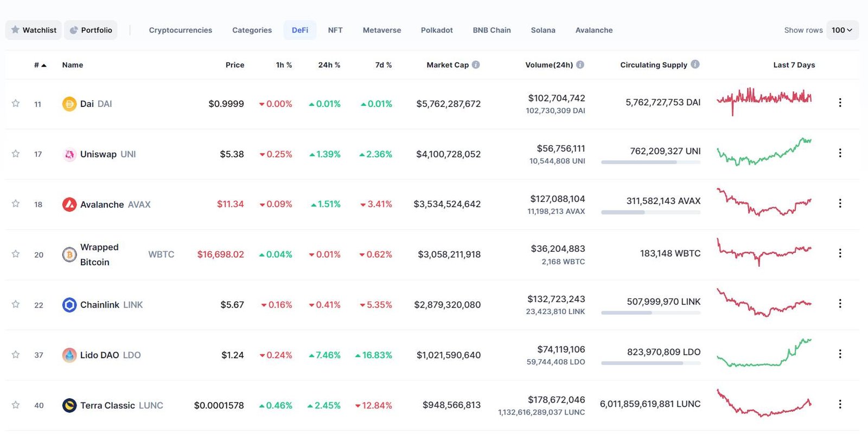Image resolution: width=868 pixels, height=434 pixels.
Task: Click the Wrapped Bitcoin coin logo
Action: click(x=69, y=254)
